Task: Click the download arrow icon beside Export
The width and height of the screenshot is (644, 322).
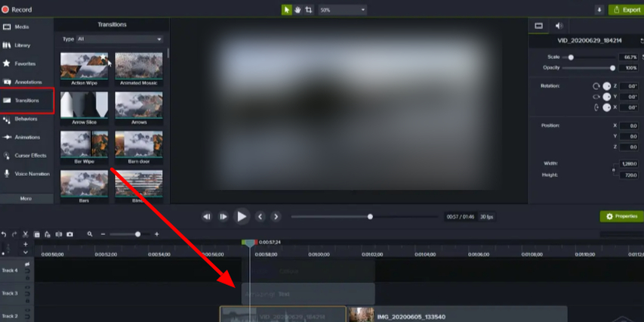Action: coord(599,10)
